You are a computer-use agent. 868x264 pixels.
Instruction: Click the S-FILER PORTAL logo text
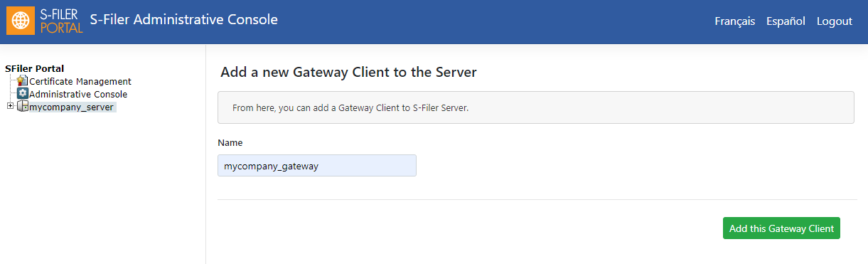[x=62, y=21]
